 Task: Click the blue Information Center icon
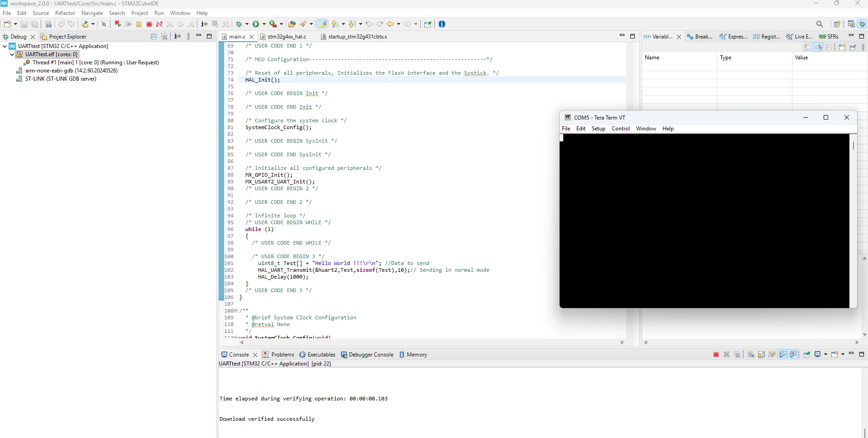click(x=442, y=24)
